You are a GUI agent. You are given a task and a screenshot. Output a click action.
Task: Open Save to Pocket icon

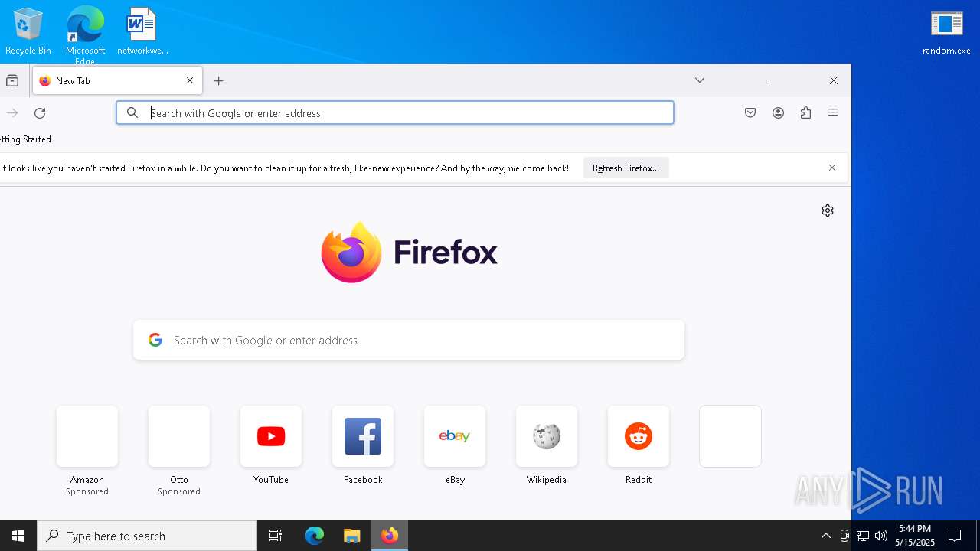click(x=750, y=113)
